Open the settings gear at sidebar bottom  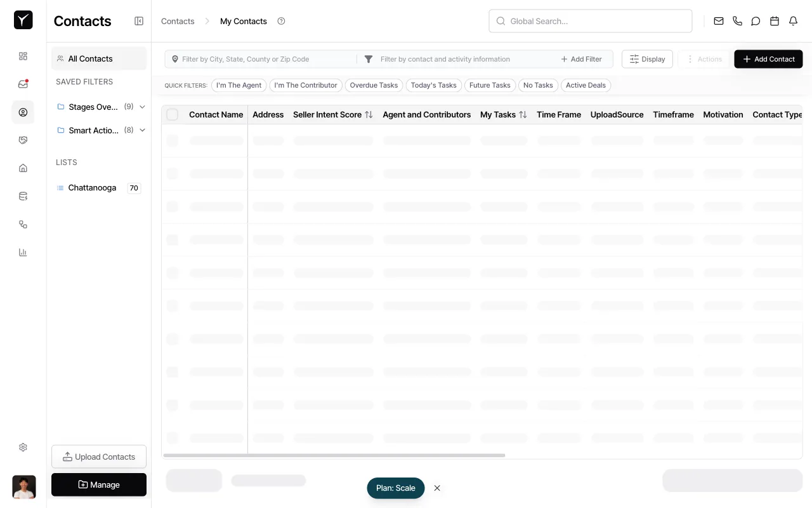coord(23,447)
